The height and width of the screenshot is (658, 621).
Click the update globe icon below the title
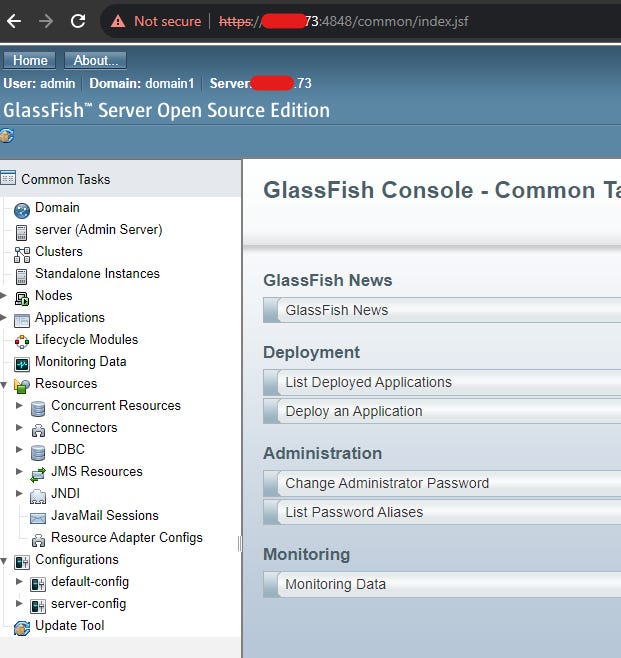pos(7,136)
